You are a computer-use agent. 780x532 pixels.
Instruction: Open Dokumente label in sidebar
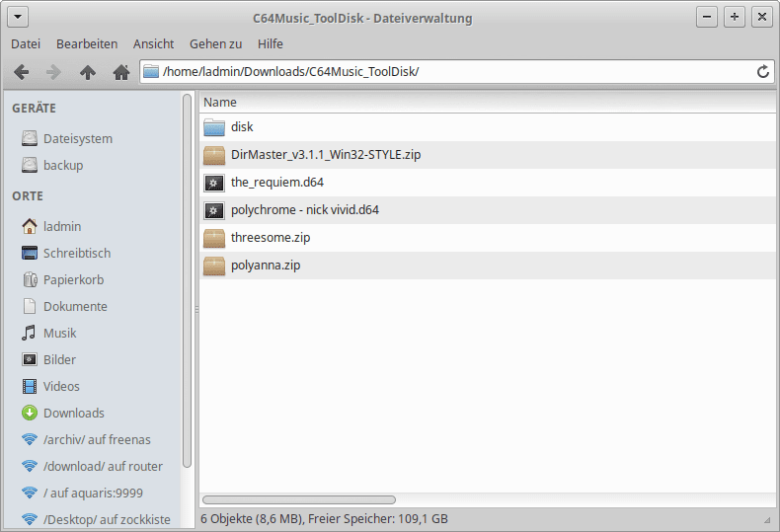tap(75, 307)
